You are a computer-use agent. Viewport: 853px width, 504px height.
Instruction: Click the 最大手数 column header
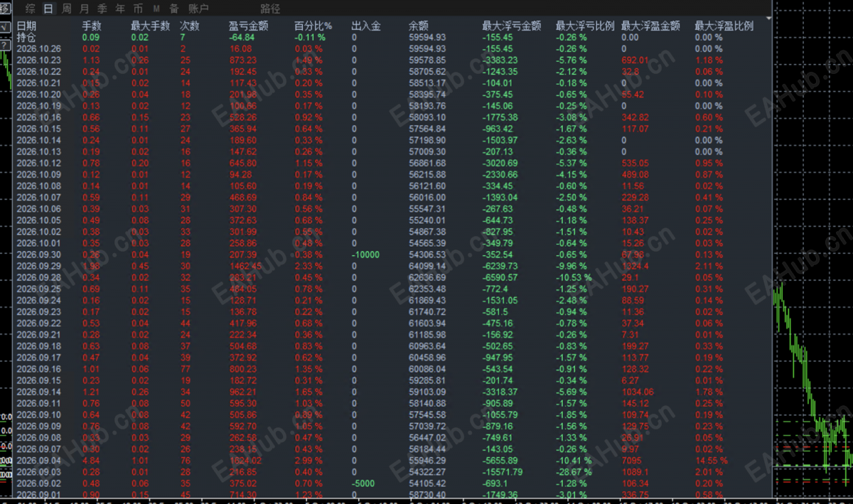pyautogui.click(x=151, y=26)
